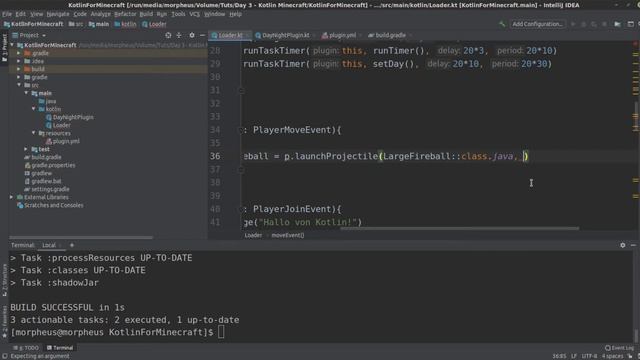
Task: Expand the .gradle folder
Action: (x=19, y=53)
